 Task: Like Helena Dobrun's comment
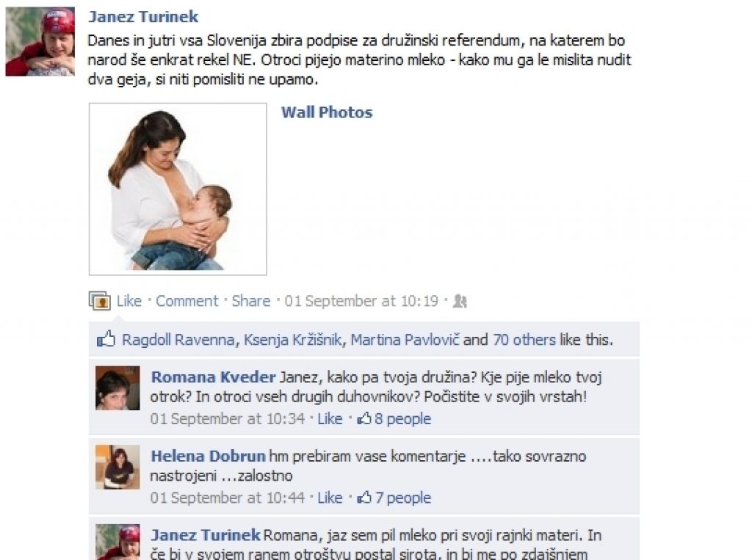330,498
